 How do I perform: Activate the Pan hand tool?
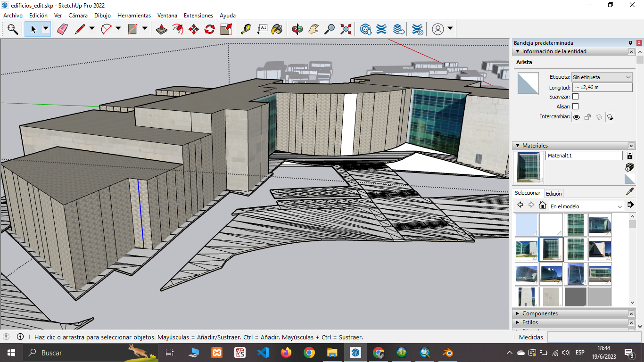[314, 29]
